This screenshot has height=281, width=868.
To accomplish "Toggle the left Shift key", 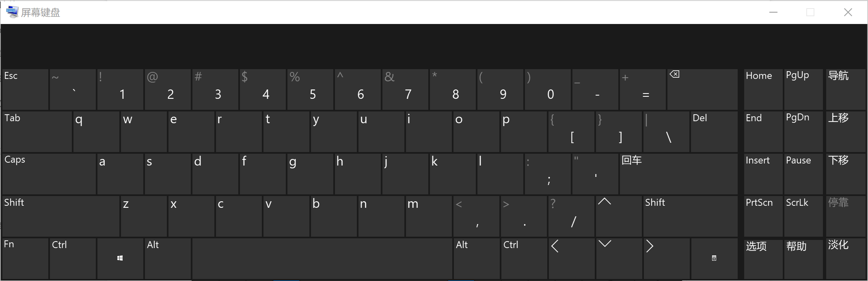I will pos(61,216).
